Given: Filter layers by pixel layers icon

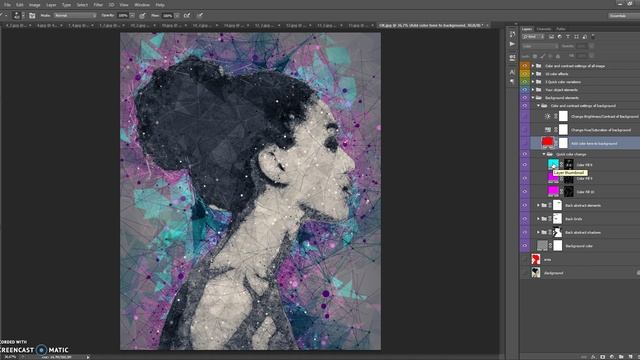Looking at the screenshot, I should [x=551, y=37].
